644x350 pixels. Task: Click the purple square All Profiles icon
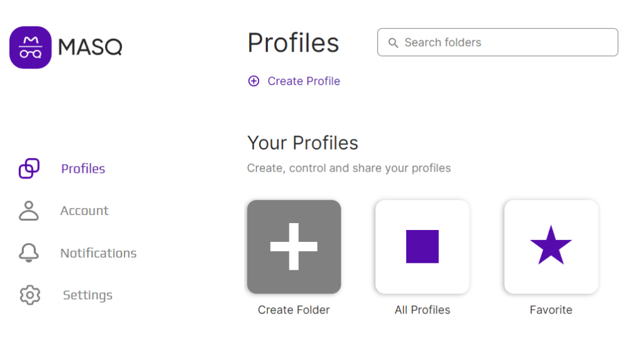pos(422,246)
